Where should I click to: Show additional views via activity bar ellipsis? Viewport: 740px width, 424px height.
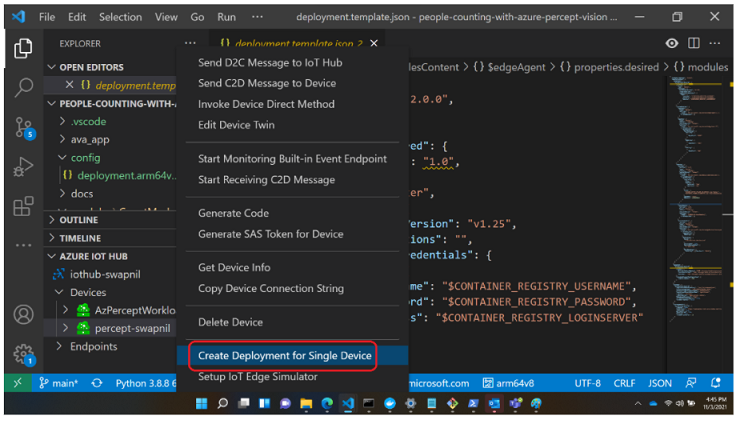(x=23, y=245)
